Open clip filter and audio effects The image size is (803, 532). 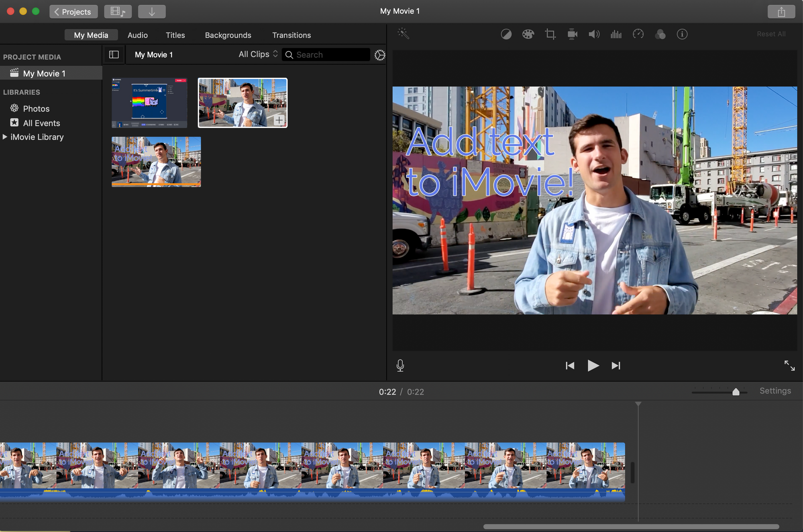660,35
